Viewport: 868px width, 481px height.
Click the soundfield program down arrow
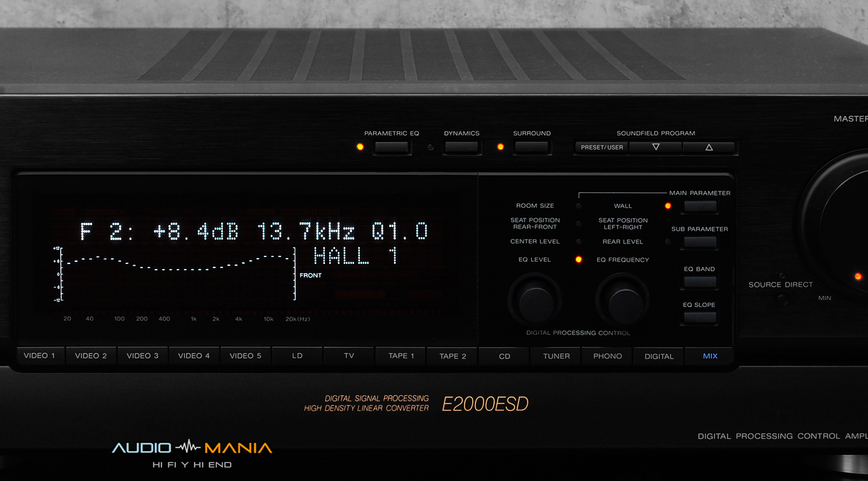[656, 147]
